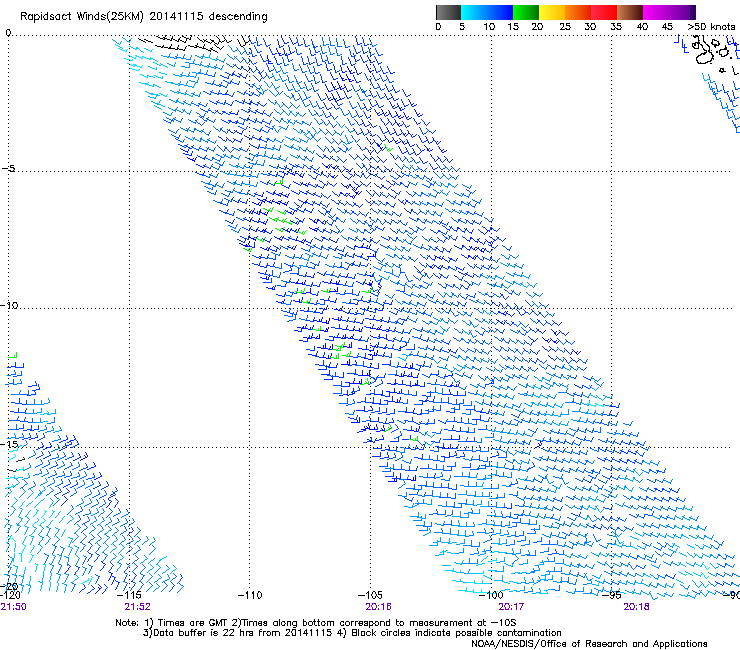Click the longitude axis label '-95'
740x650 pixels.
[x=612, y=595]
